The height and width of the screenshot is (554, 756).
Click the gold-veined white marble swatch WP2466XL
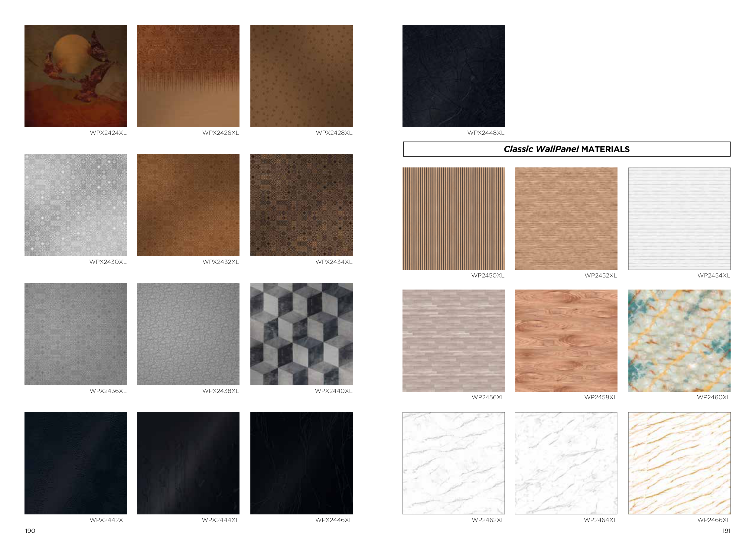[x=679, y=463]
